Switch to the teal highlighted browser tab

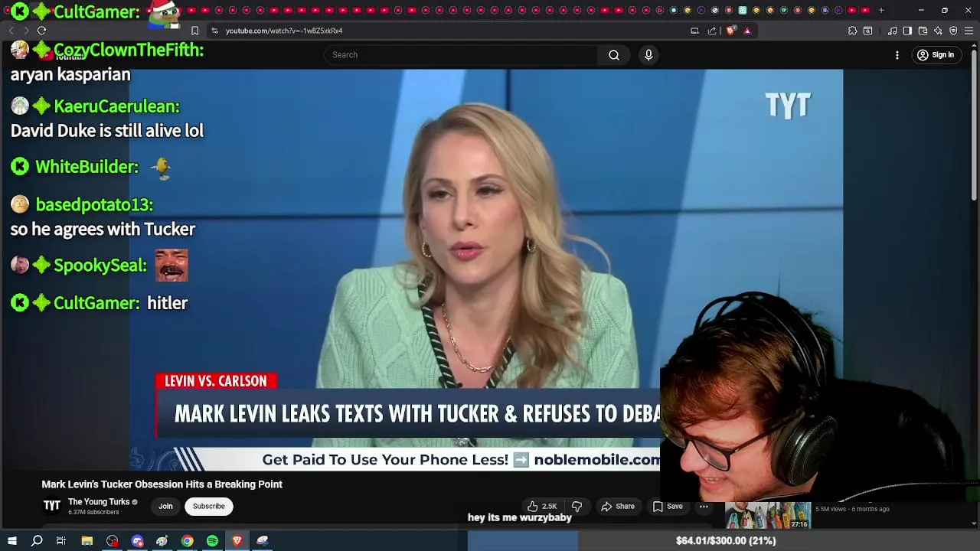[x=742, y=10]
